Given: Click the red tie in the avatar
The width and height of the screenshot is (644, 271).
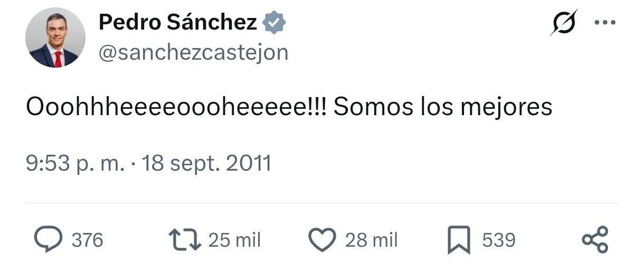Looking at the screenshot, I should click(58, 58).
